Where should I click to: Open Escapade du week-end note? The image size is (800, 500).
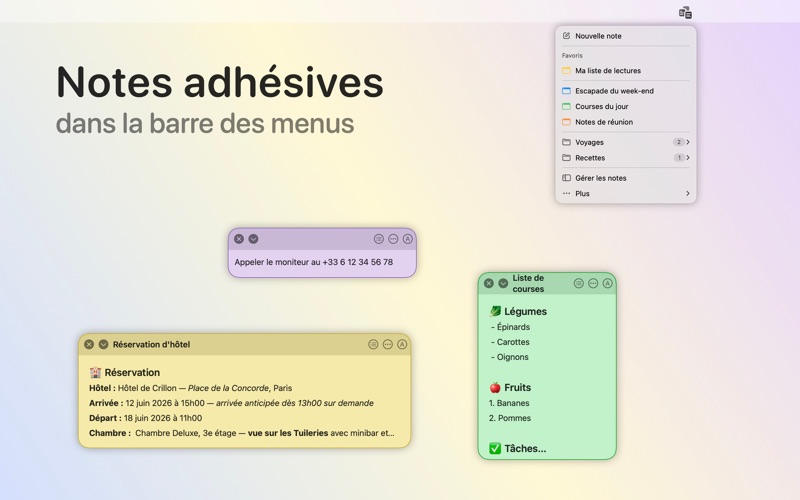[x=626, y=91]
